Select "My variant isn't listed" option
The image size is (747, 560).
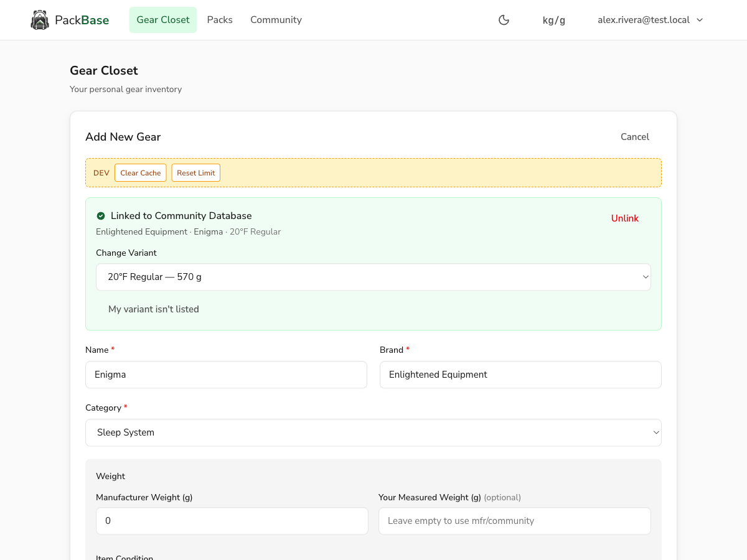click(153, 309)
